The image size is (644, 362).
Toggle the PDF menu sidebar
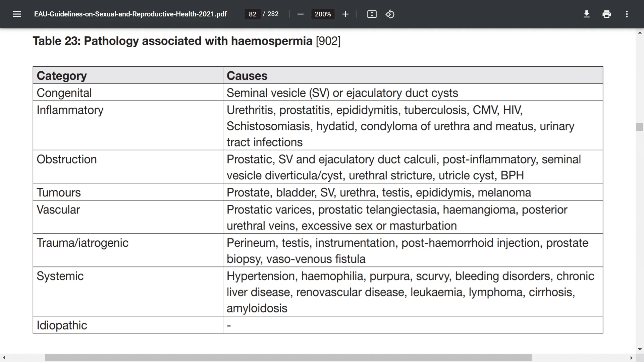point(17,14)
